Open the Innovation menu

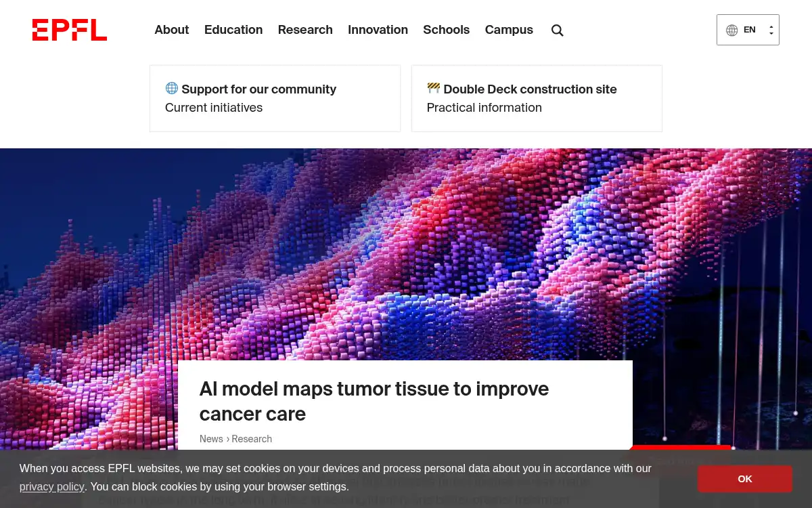(x=378, y=30)
